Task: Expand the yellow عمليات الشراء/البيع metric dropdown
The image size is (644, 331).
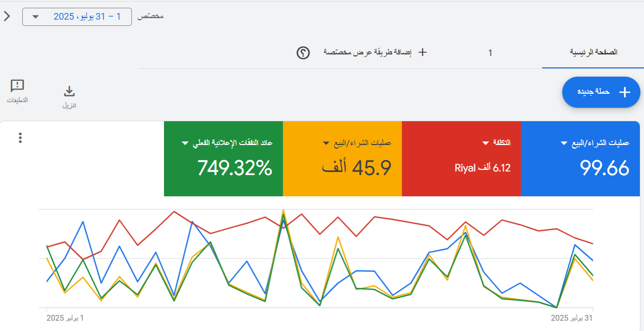Action: [326, 143]
